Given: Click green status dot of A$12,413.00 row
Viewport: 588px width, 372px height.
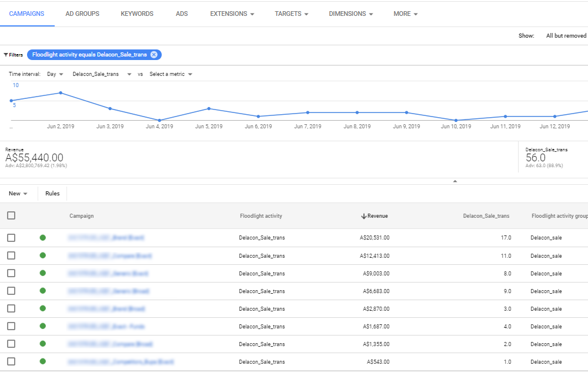Looking at the screenshot, I should point(43,255).
